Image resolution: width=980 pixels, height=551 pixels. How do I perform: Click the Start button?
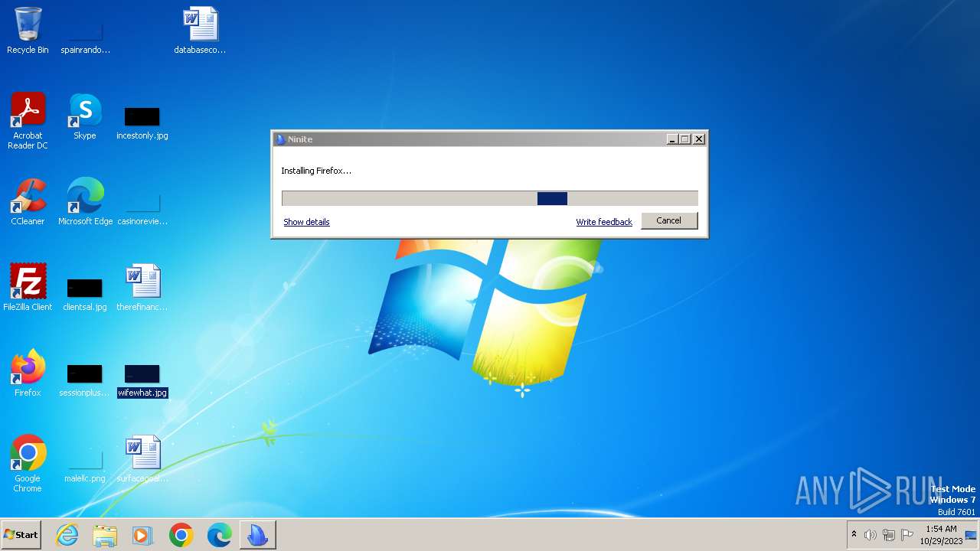tap(21, 535)
